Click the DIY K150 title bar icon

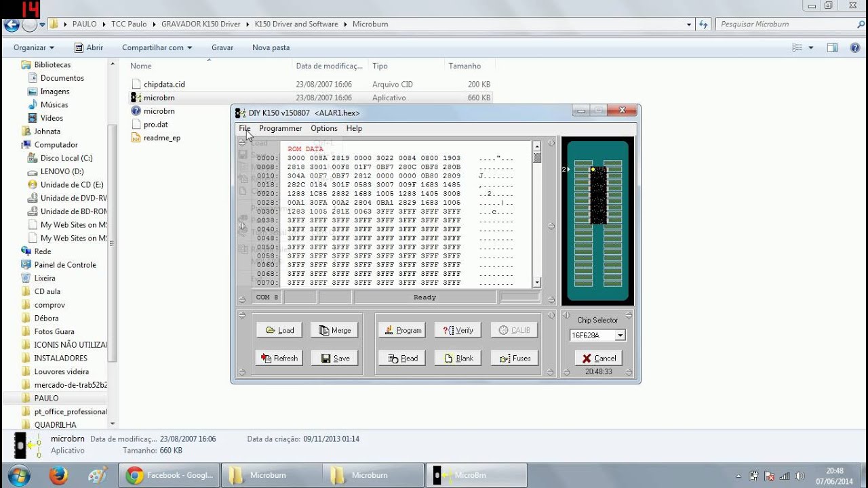coord(241,113)
